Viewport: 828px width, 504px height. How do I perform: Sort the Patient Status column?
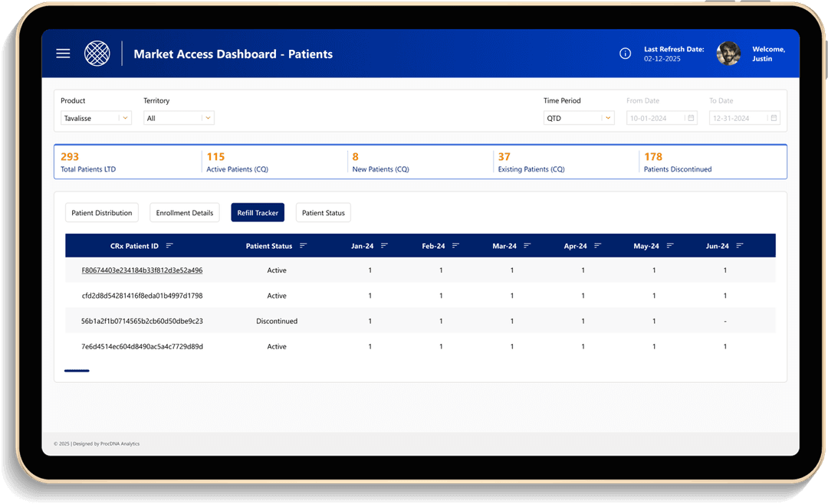point(304,246)
